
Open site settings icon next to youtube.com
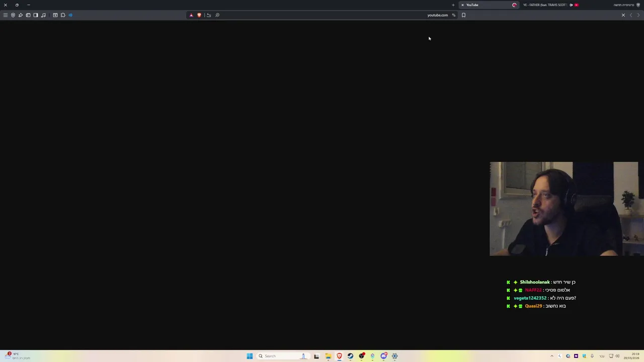(x=453, y=15)
